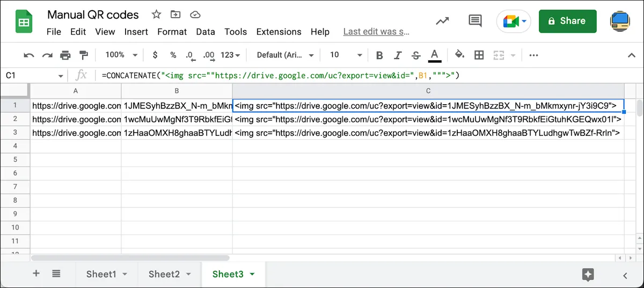This screenshot has width=644, height=288.
Task: Click the C1 name box field
Action: 30,76
